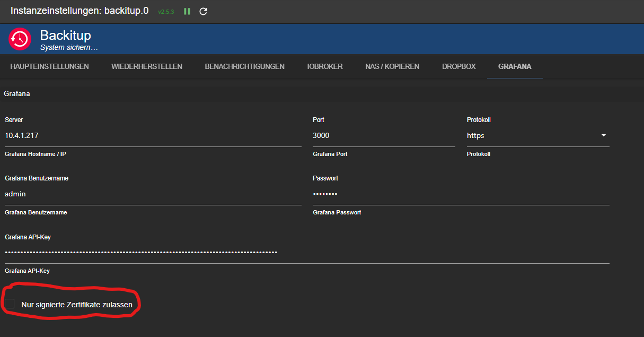Screen dimensions: 644x337
Task: Open the Wiederherstellen tab
Action: click(x=147, y=67)
